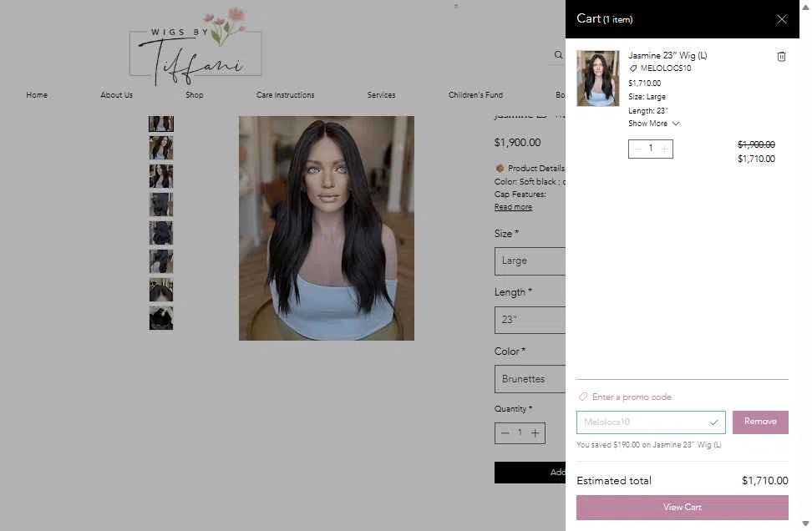Increase product quantity on page
The image size is (812, 531).
point(535,433)
